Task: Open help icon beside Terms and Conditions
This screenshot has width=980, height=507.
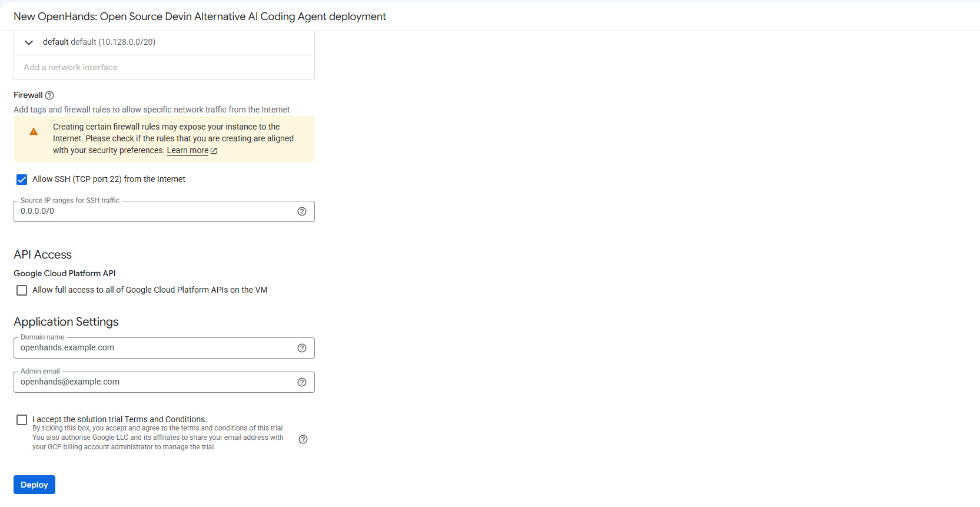Action: (x=303, y=439)
